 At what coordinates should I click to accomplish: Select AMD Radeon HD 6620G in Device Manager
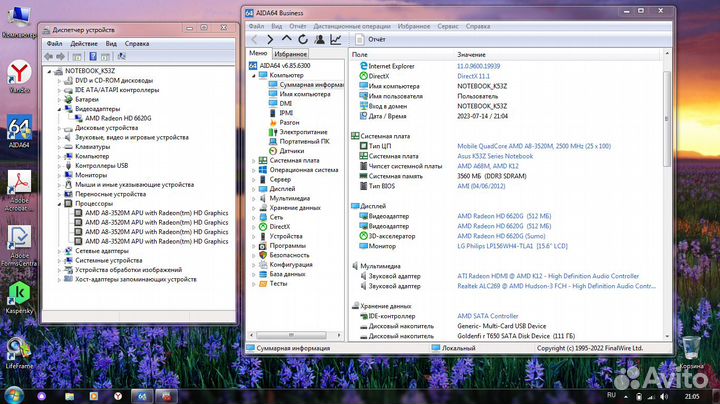click(118, 118)
